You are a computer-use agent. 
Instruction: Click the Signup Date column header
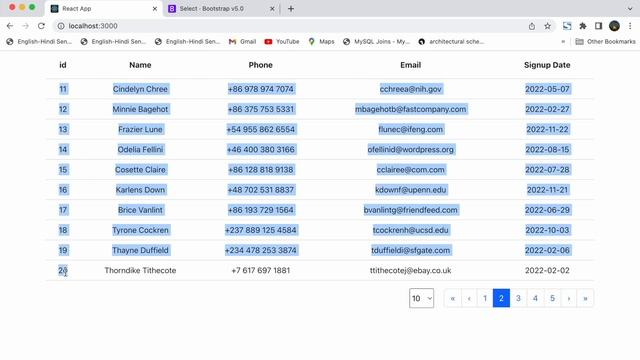click(x=547, y=65)
